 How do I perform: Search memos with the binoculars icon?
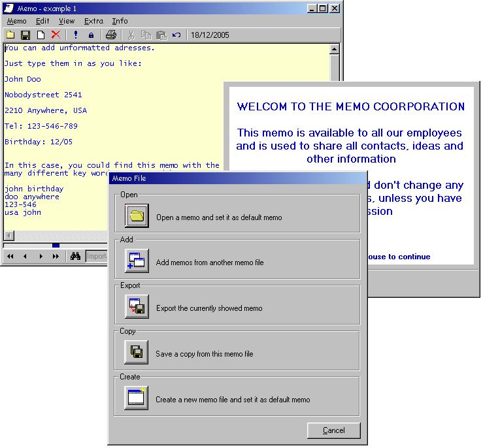[75, 257]
